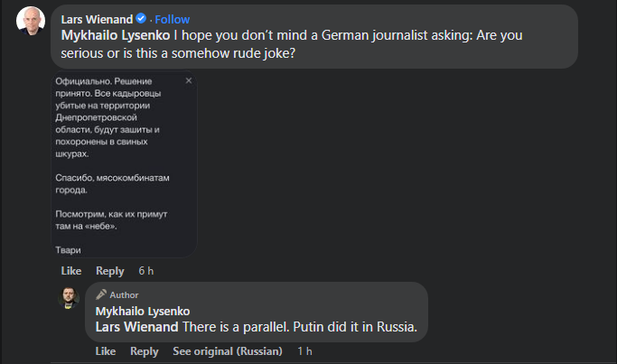Open the 1 h reply timestamp

304,351
